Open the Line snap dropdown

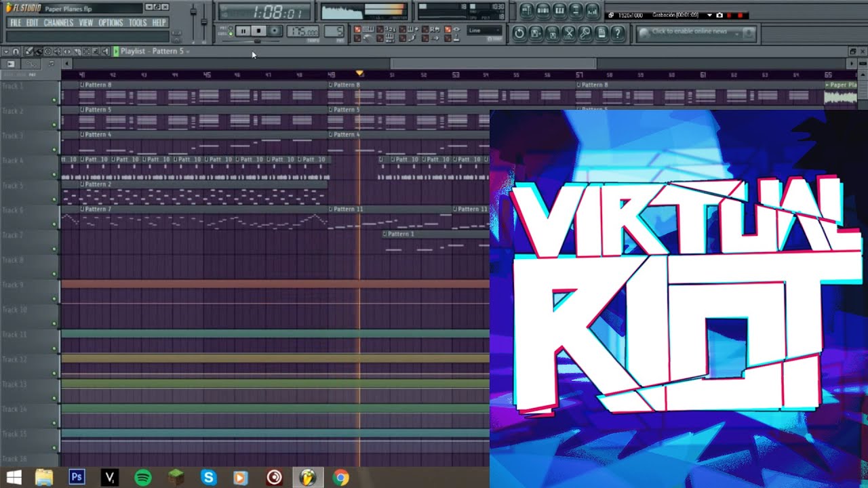tap(485, 30)
